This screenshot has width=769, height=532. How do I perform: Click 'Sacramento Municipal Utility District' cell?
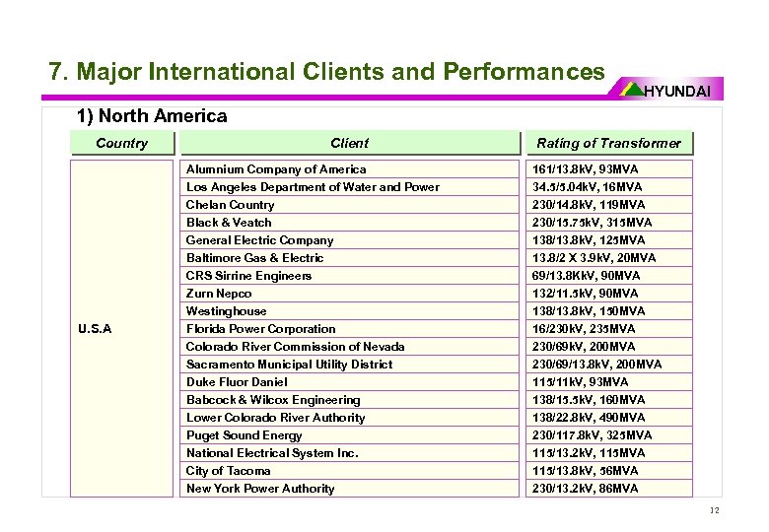[349, 364]
